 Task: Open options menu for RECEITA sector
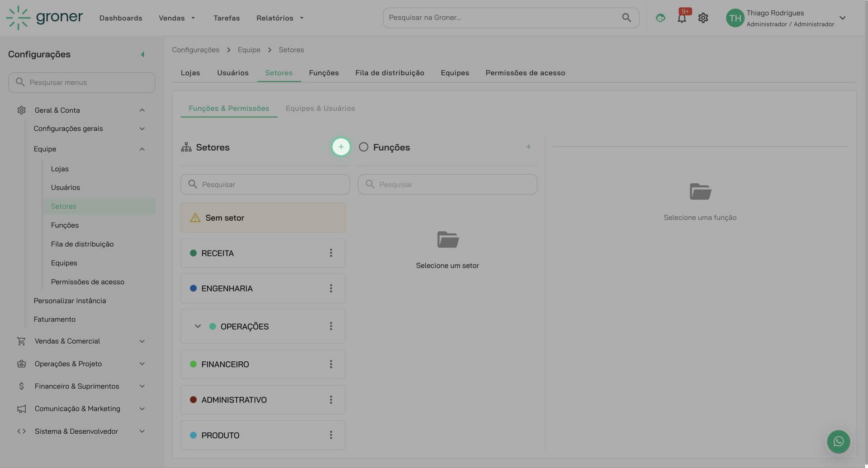click(331, 253)
